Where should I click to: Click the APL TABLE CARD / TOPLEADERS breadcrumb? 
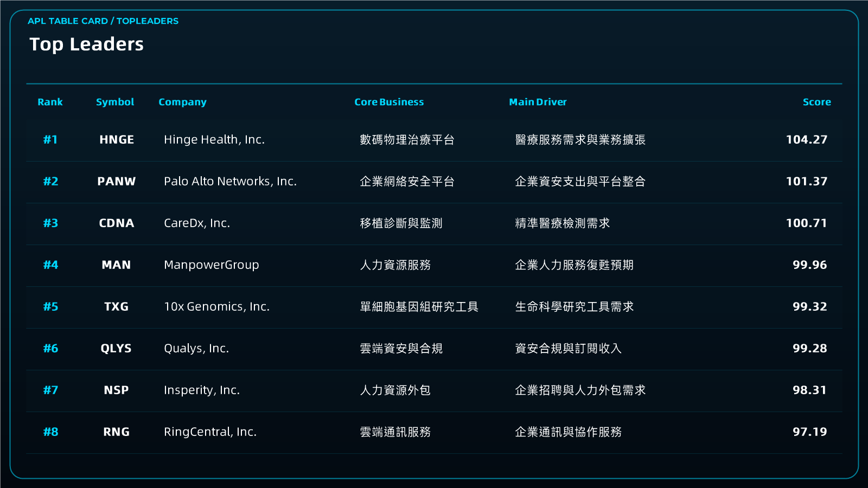[103, 21]
